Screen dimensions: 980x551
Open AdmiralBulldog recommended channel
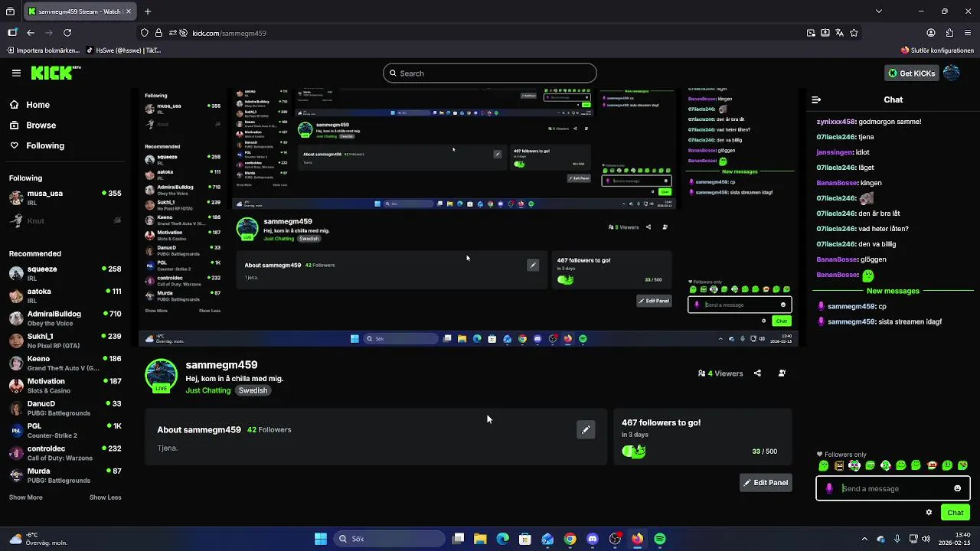coord(65,318)
